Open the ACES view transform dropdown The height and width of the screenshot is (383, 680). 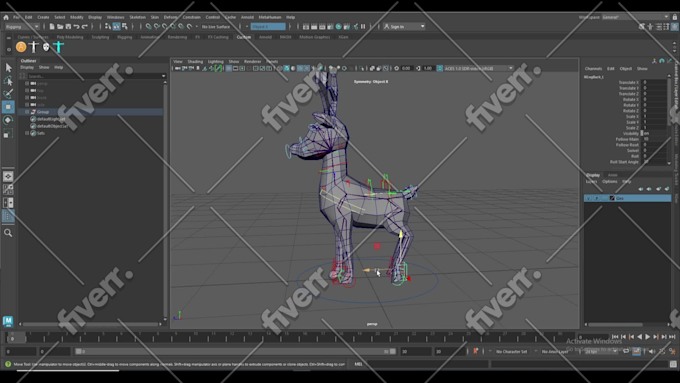[479, 69]
